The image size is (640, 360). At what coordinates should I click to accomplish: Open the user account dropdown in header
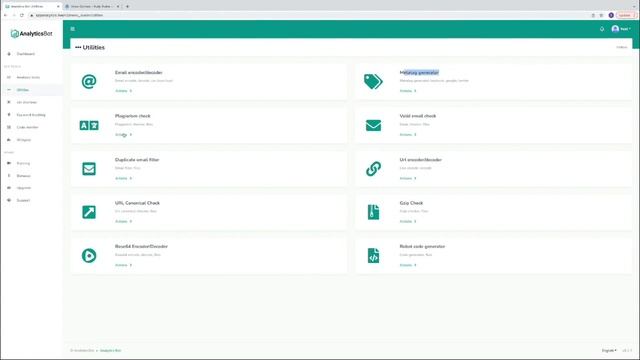[x=621, y=29]
